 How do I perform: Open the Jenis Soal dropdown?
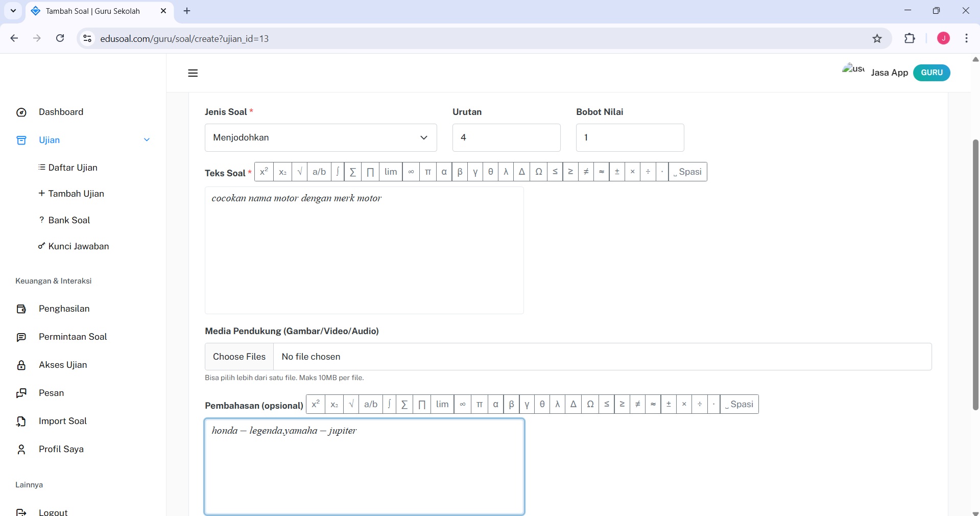coord(320,137)
